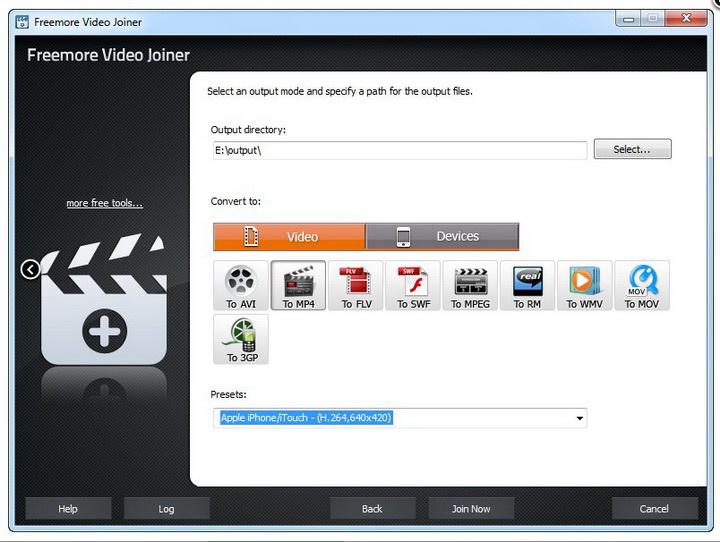Click the large clapperboard add-video icon
The height and width of the screenshot is (542, 720).
coord(104,299)
